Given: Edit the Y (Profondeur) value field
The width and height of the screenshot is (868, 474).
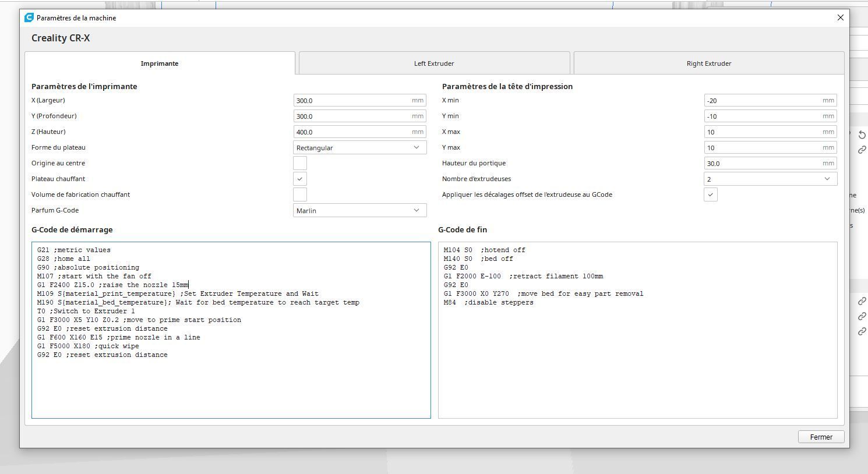Looking at the screenshot, I should tap(359, 116).
